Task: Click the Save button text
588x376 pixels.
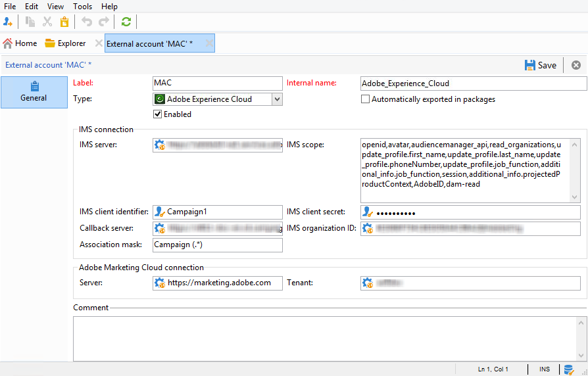Action: pyautogui.click(x=547, y=65)
